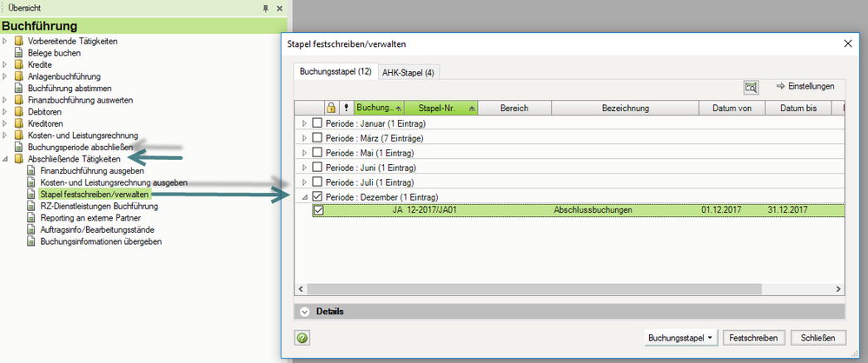Click the Belege buchen document icon

point(19,53)
